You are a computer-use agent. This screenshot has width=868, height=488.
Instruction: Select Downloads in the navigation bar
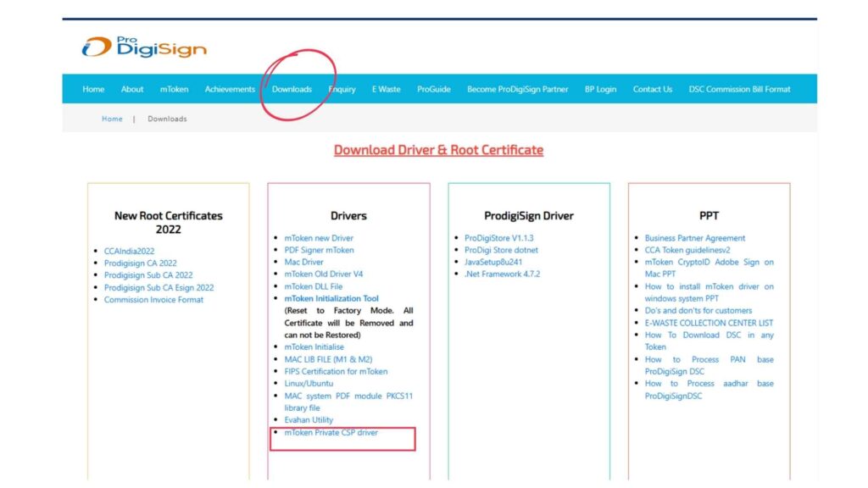tap(292, 89)
